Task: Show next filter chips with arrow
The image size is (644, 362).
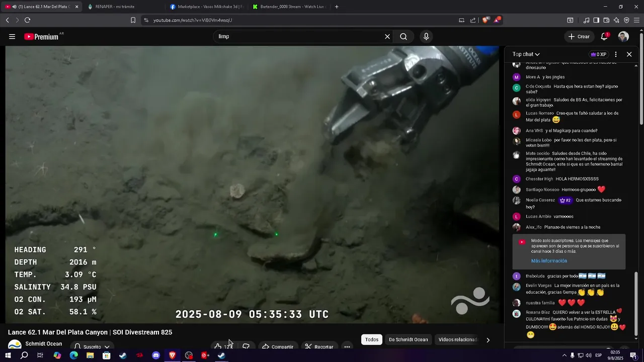Action: point(488,340)
